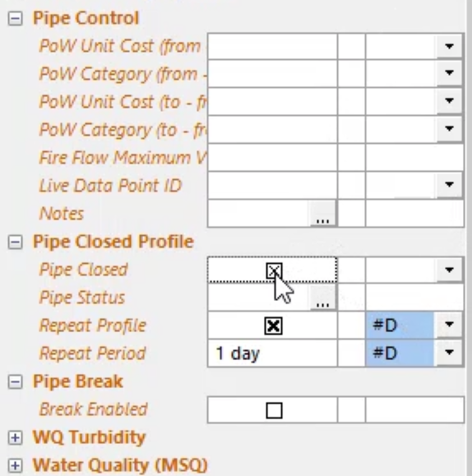Open the Live Data Point ID flag dropdown
The image size is (472, 476).
click(x=449, y=185)
